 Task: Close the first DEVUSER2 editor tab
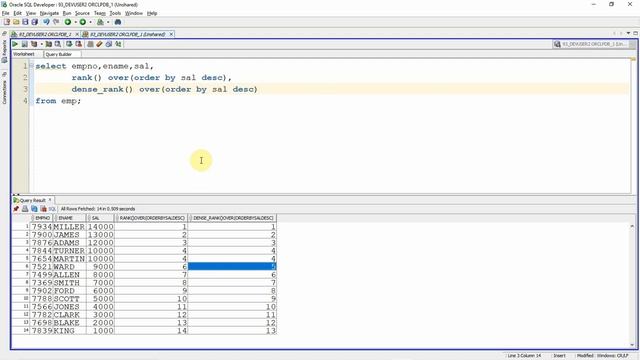pos(77,34)
